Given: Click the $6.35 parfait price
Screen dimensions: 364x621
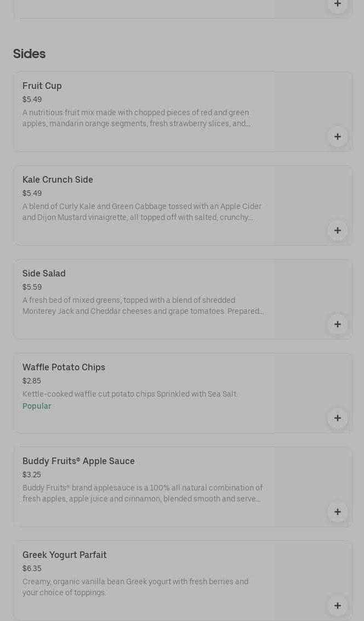Looking at the screenshot, I should (32, 568).
